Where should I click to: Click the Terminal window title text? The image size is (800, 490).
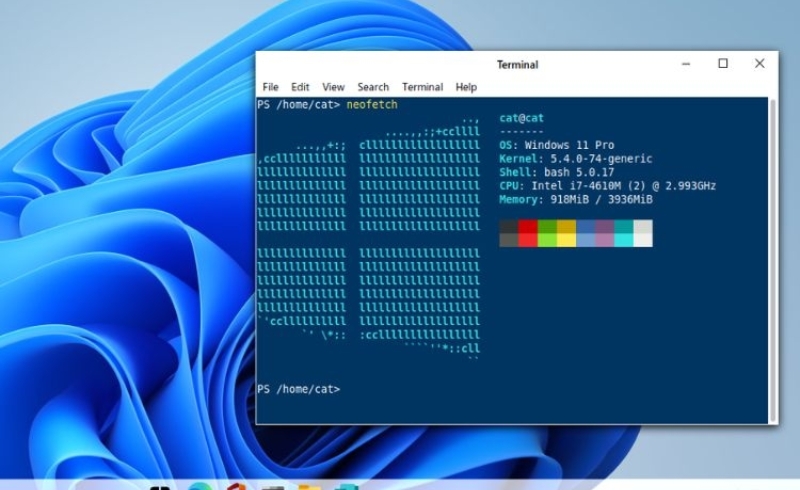(x=517, y=65)
